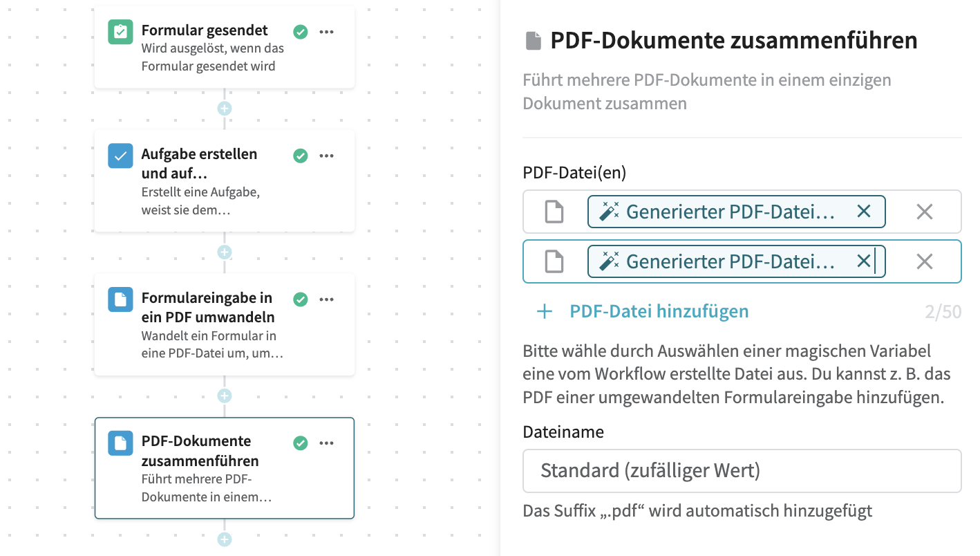The width and height of the screenshot is (980, 556).
Task: Open the three-dot menu for Formulareingabe in ein PDF umwandeln
Action: tap(327, 299)
